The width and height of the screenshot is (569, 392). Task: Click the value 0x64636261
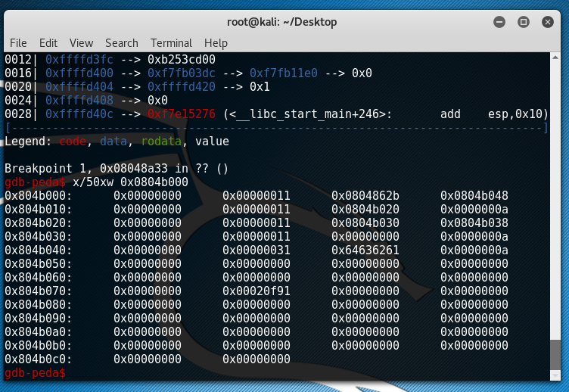point(365,250)
